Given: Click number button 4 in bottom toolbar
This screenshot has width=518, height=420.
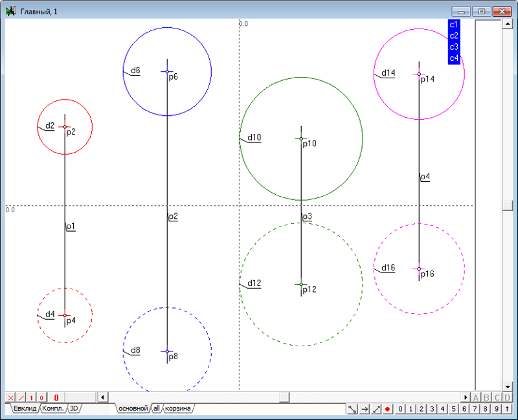Looking at the screenshot, I should (443, 409).
